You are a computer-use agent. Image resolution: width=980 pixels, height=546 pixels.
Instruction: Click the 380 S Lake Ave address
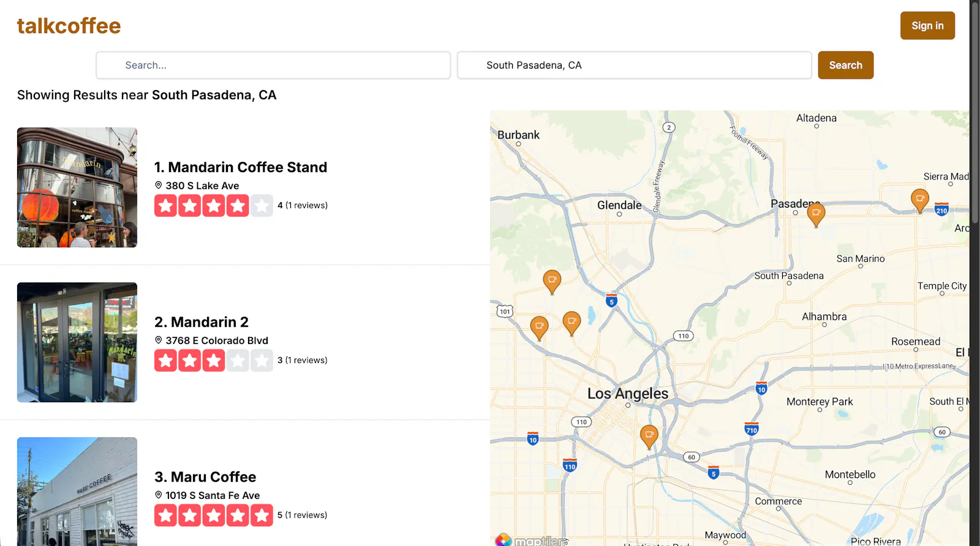pyautogui.click(x=202, y=185)
